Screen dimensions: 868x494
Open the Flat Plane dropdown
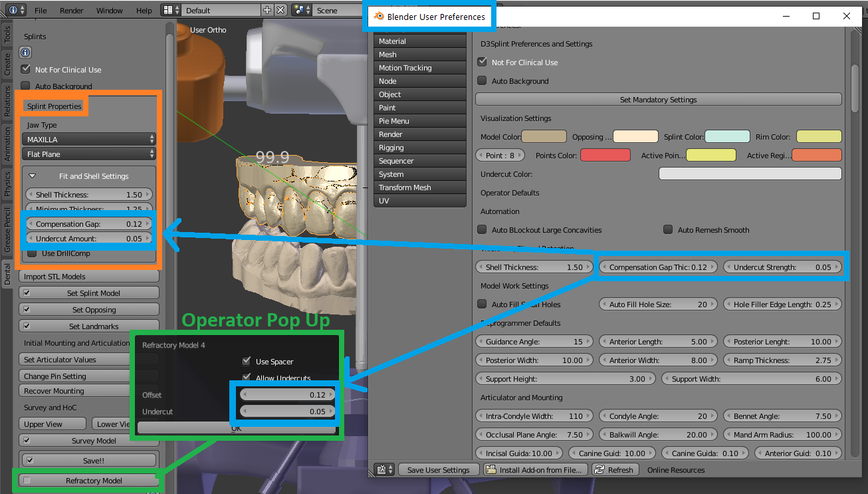89,154
